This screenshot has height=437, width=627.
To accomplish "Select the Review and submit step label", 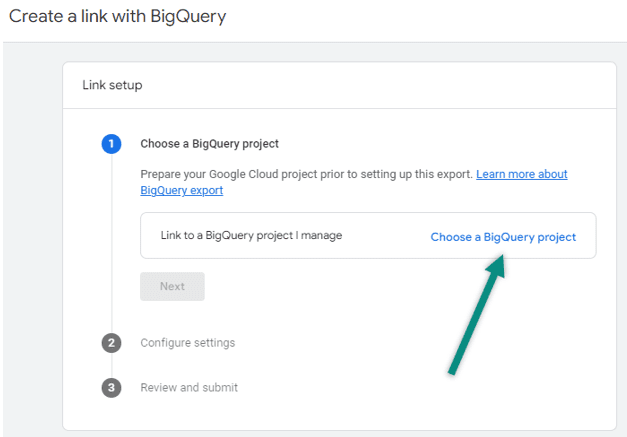I will pyautogui.click(x=189, y=387).
